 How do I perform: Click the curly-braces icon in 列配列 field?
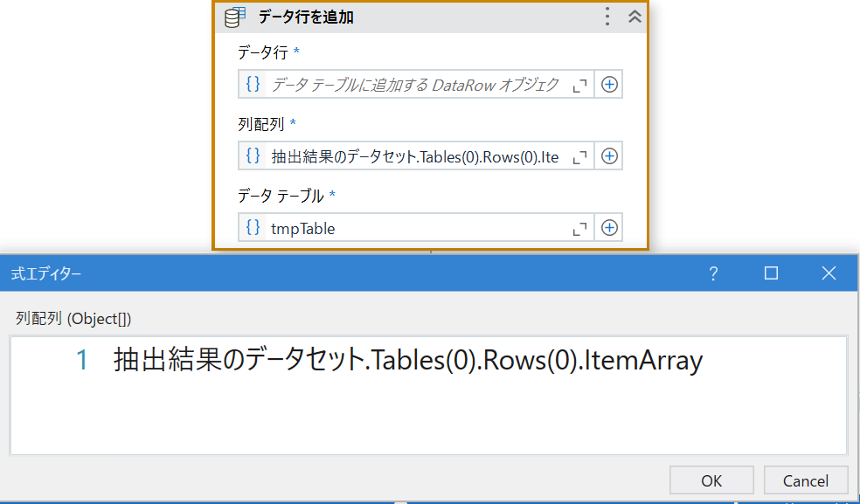point(253,155)
